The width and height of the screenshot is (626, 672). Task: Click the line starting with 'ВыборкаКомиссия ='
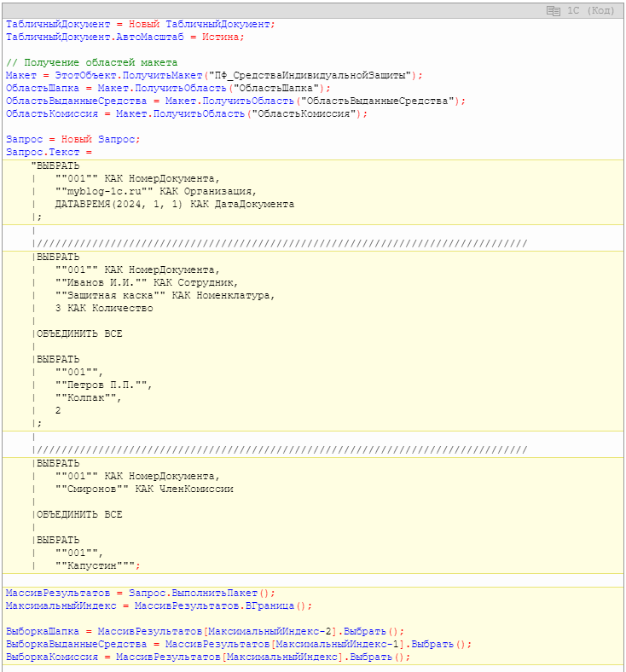[208, 658]
